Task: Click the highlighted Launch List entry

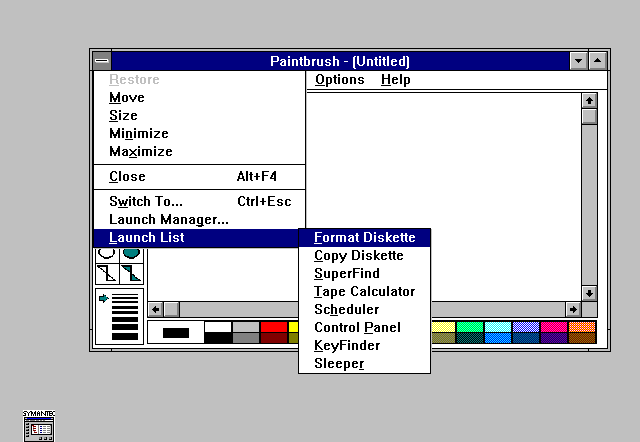Action: [x=196, y=238]
